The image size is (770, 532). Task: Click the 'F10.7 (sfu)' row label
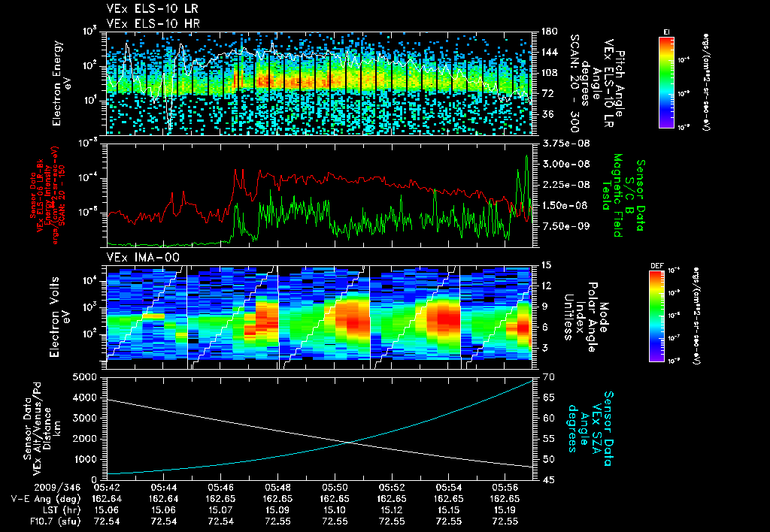coord(54,521)
